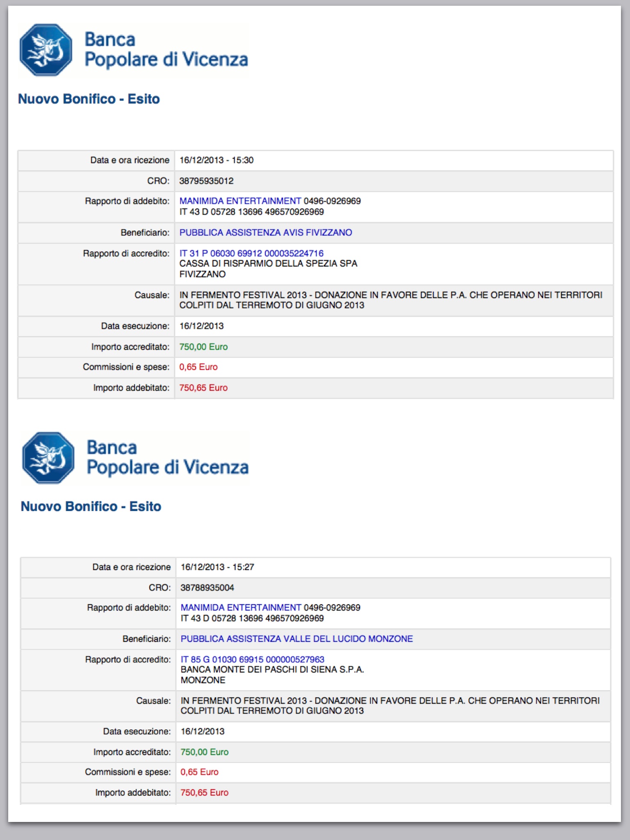Open beneficiary PUBBLICA ASSISTENZA AVIS FIVIZZANO
The width and height of the screenshot is (630, 840).
(266, 233)
